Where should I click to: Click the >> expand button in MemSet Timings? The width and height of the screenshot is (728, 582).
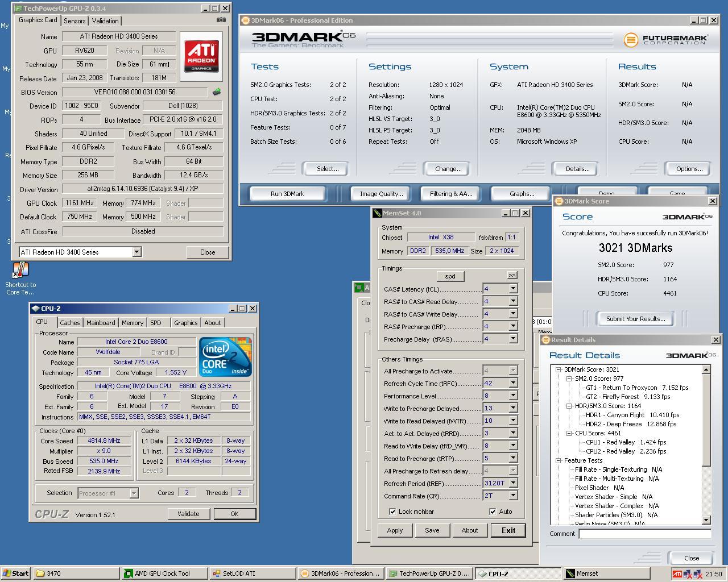coord(512,275)
